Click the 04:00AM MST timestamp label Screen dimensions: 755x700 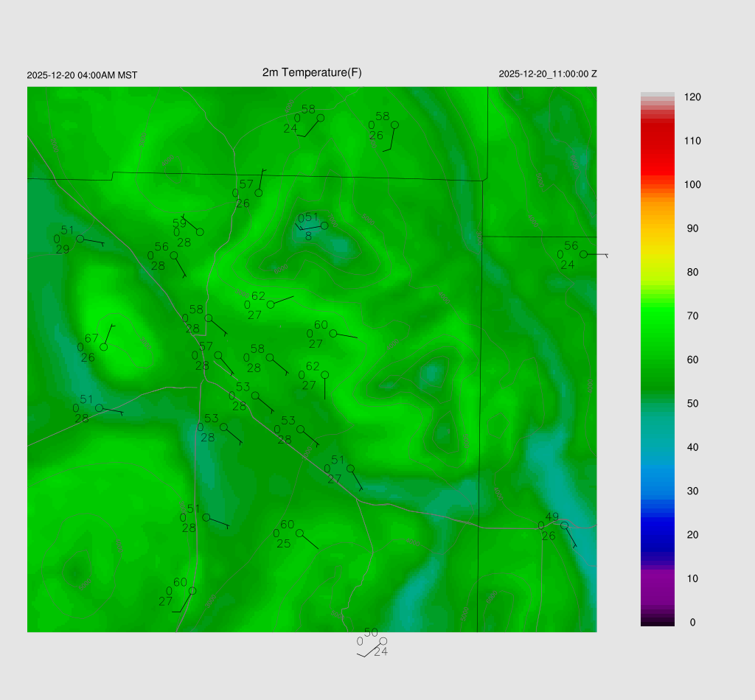pos(82,75)
